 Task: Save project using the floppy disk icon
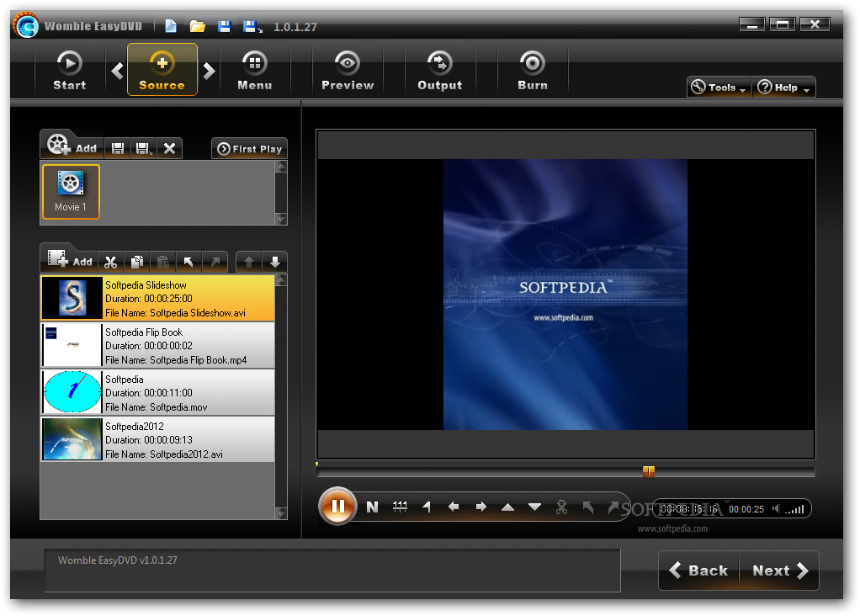224,26
